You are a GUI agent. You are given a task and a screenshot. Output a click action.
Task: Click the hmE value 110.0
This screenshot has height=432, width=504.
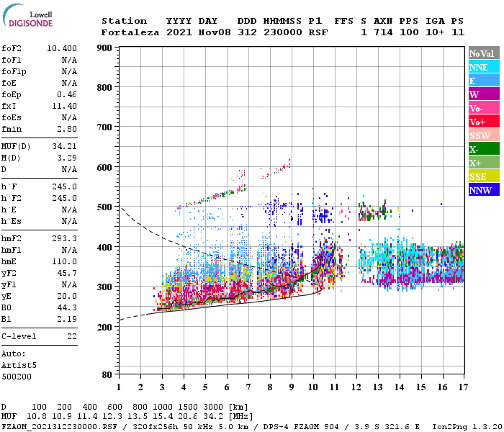pos(64,261)
